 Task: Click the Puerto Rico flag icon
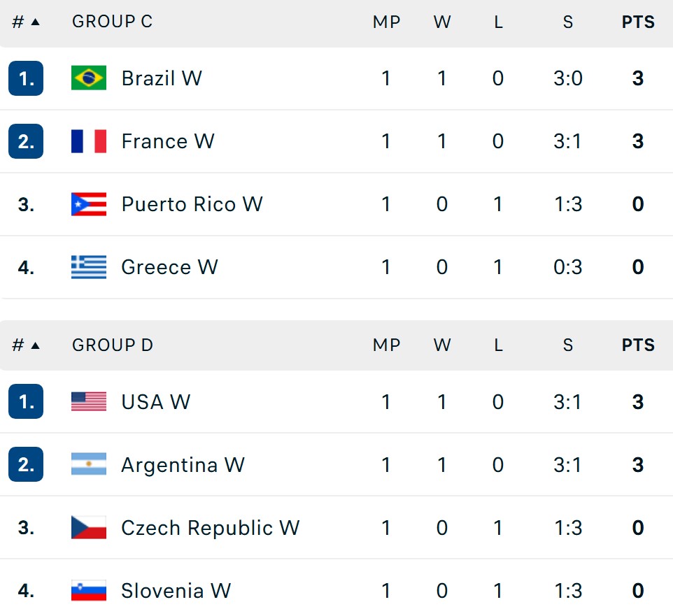pos(89,204)
